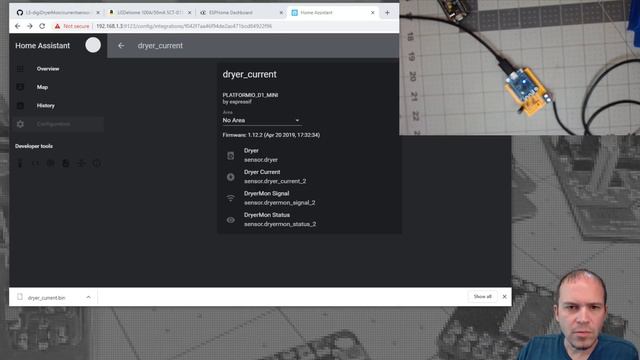Go back using the dryer_current header arrow
This screenshot has width=640, height=360.
pos(121,46)
